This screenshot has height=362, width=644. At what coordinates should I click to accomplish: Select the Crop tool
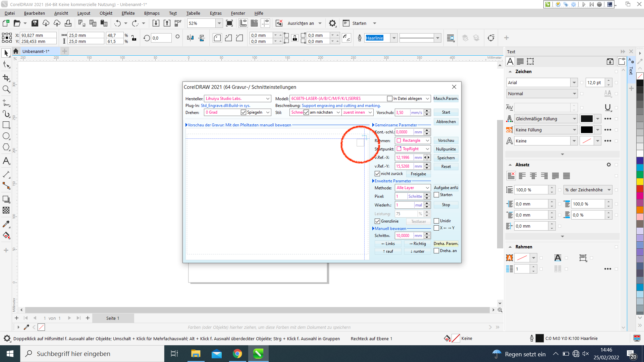6,78
